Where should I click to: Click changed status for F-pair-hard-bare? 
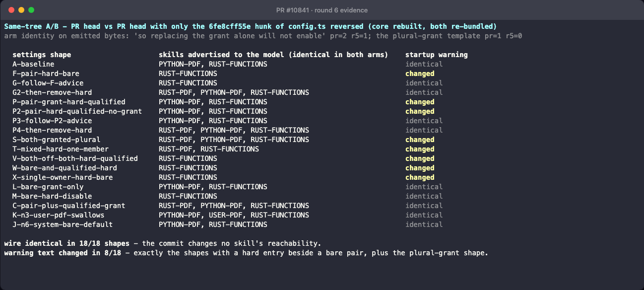tap(420, 73)
